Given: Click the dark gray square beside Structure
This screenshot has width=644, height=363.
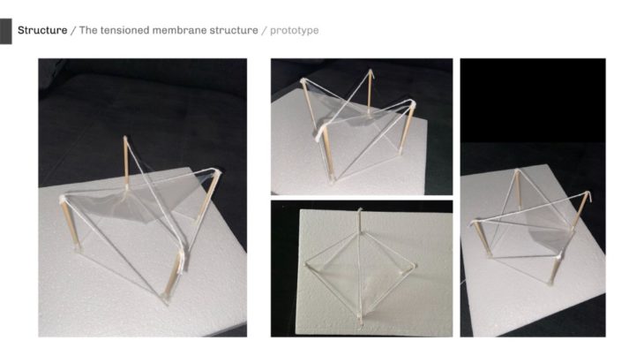Looking at the screenshot, I should 6,31.
